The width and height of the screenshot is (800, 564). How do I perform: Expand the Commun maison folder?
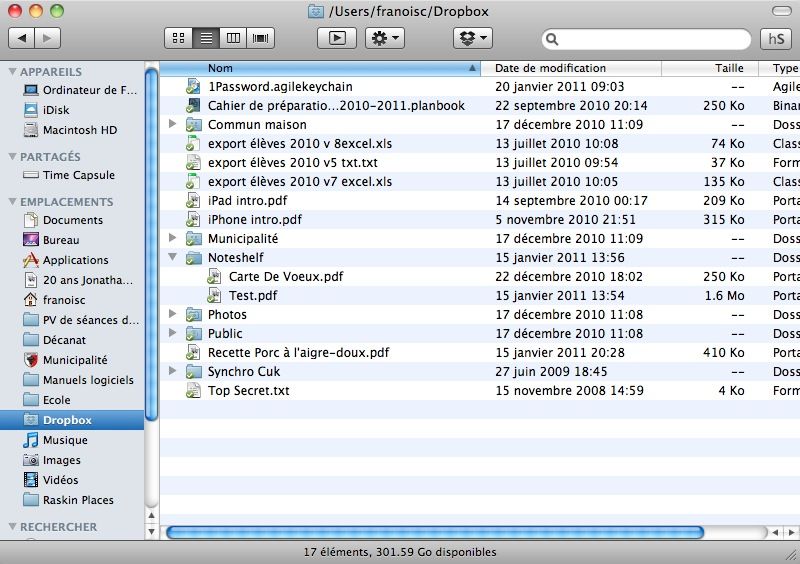click(x=173, y=125)
